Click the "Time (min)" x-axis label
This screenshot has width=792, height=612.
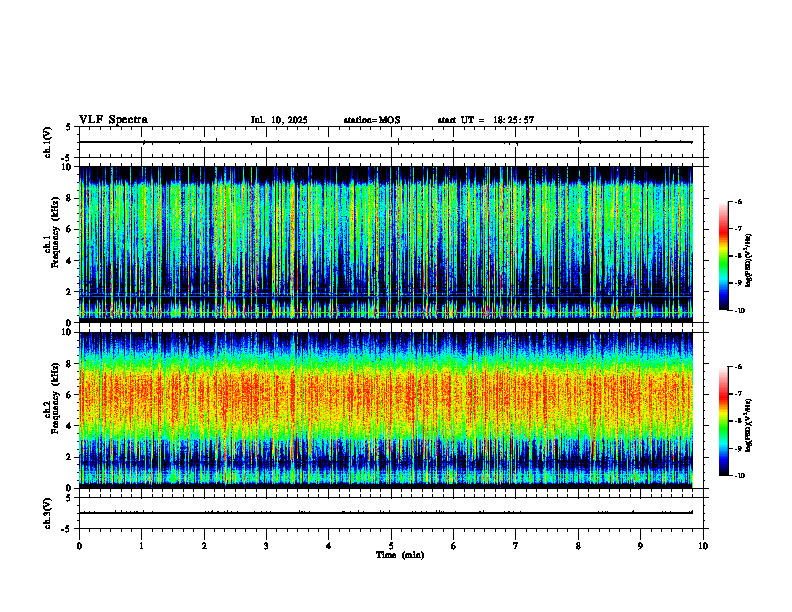[400, 555]
